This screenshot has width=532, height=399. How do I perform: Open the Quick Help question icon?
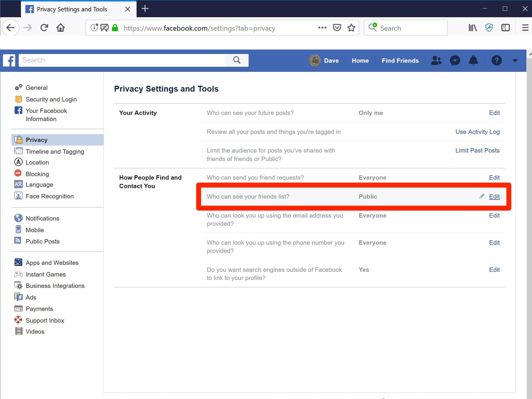496,60
